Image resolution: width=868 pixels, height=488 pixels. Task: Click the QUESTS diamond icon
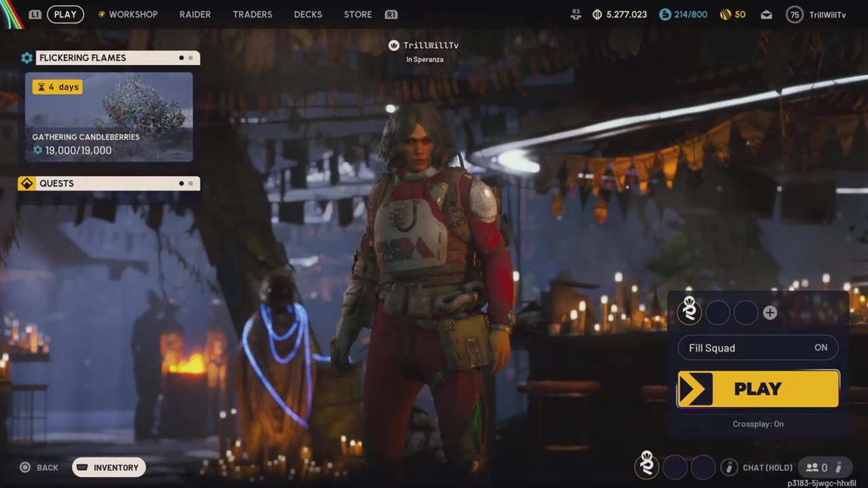tap(27, 183)
